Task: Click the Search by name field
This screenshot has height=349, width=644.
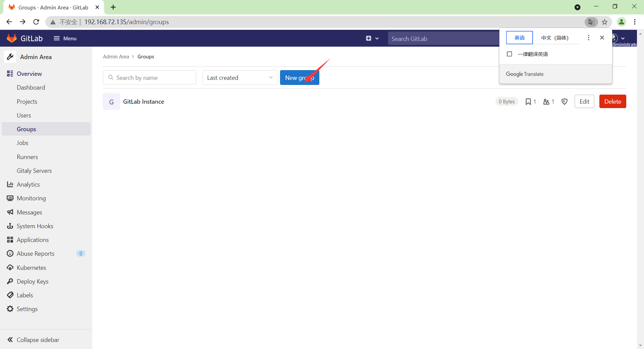Action: (x=149, y=77)
